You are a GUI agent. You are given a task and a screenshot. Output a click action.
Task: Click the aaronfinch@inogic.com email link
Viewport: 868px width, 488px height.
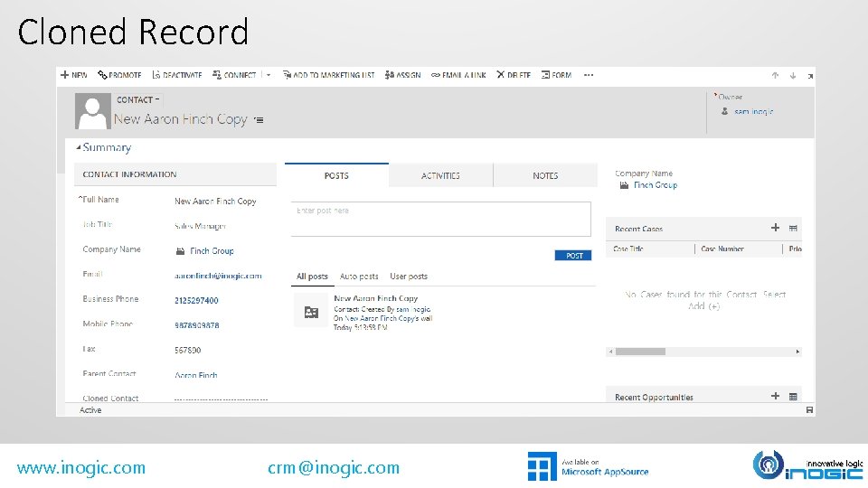(x=218, y=276)
